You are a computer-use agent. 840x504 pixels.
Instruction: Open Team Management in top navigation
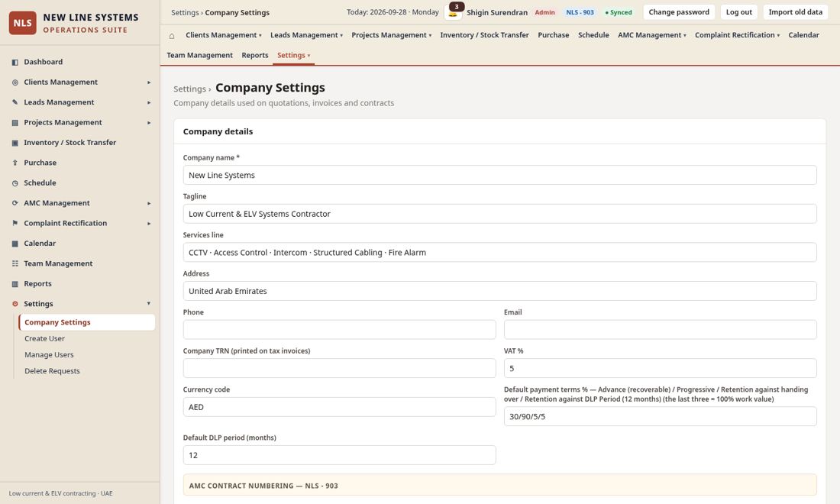199,55
